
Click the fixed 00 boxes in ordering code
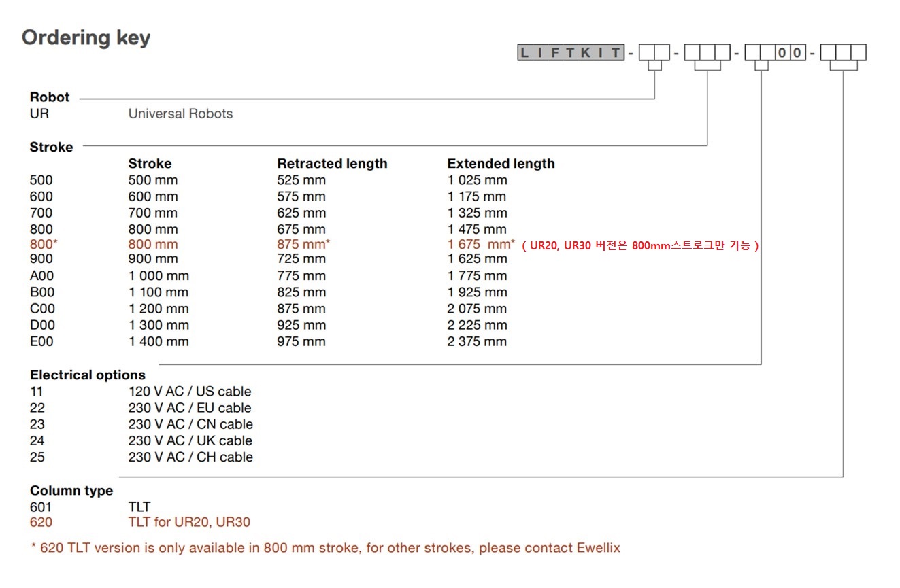790,52
